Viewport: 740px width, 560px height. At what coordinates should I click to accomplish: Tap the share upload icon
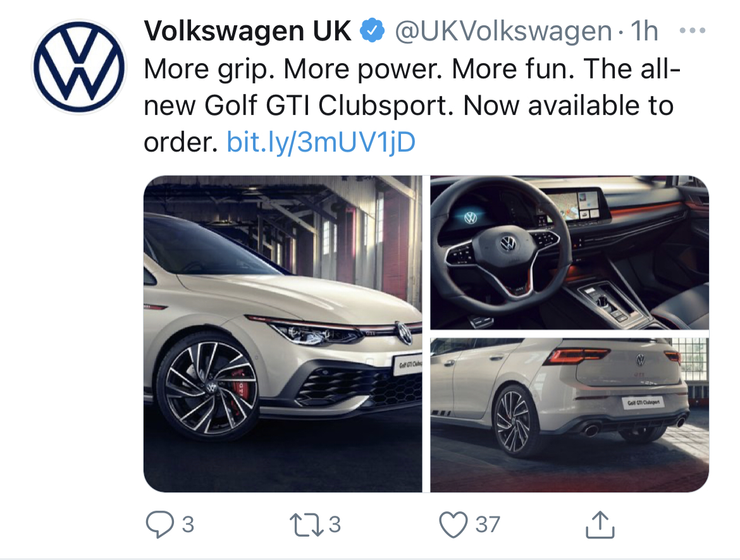pyautogui.click(x=600, y=524)
